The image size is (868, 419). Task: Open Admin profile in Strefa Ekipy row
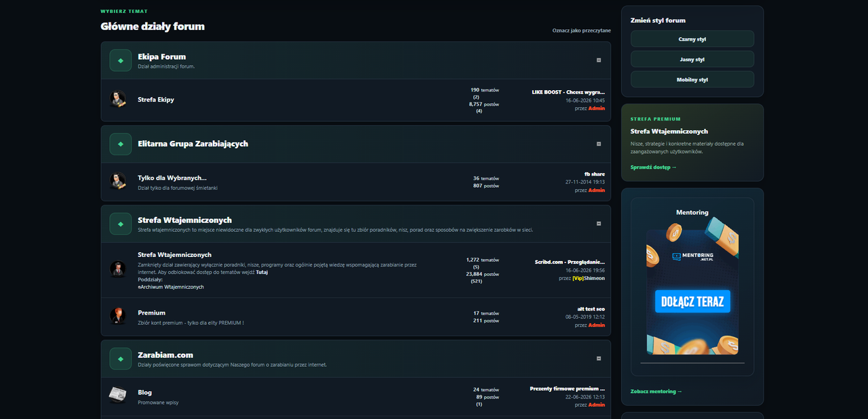[597, 108]
